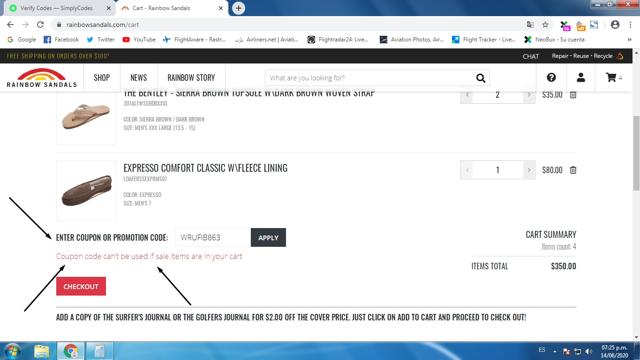Open the account user icon
This screenshot has width=640, height=360.
(580, 78)
